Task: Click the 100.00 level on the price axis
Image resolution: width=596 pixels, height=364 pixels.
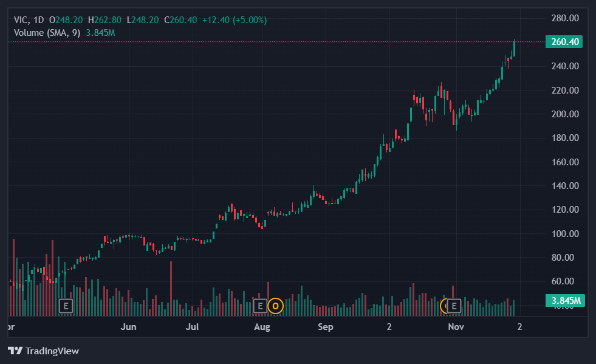Action: tap(564, 234)
